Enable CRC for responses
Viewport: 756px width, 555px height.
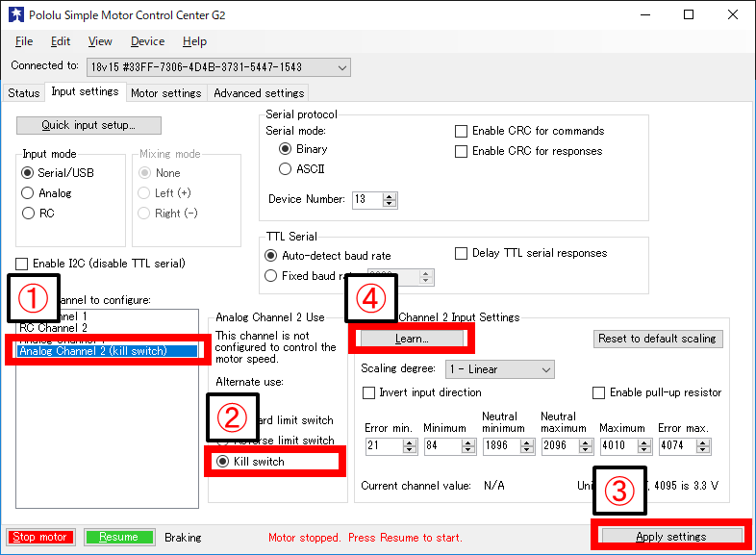(x=528, y=151)
